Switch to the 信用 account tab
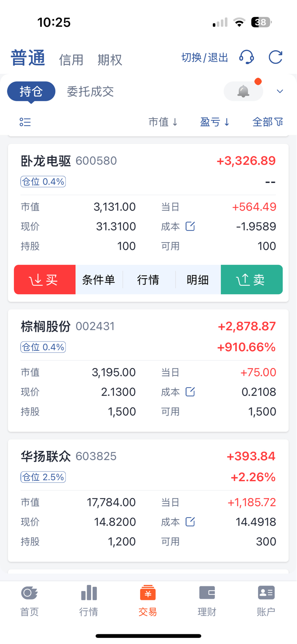This screenshot has width=297, height=644. (71, 60)
